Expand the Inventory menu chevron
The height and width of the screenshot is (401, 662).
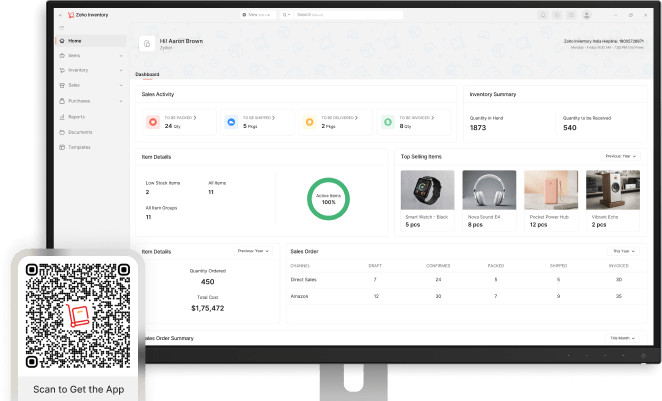point(121,70)
